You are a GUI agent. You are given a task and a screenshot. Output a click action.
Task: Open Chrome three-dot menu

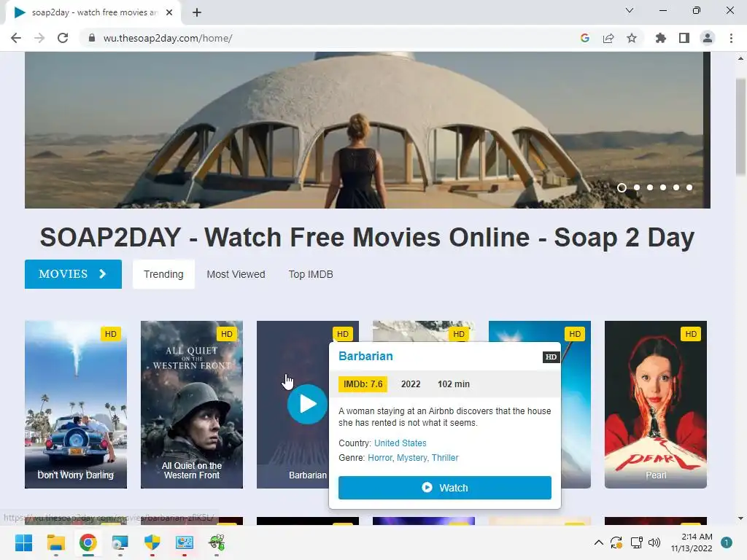731,38
